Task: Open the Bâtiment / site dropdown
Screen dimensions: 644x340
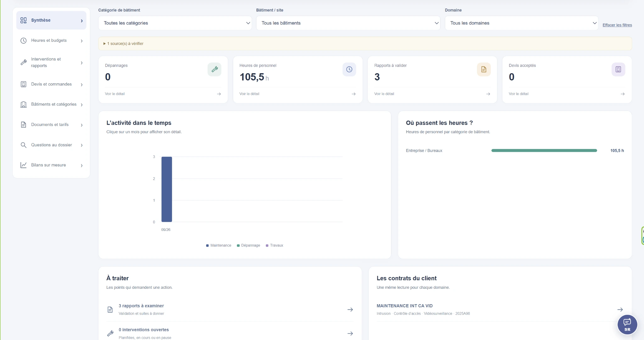Action: (x=348, y=23)
